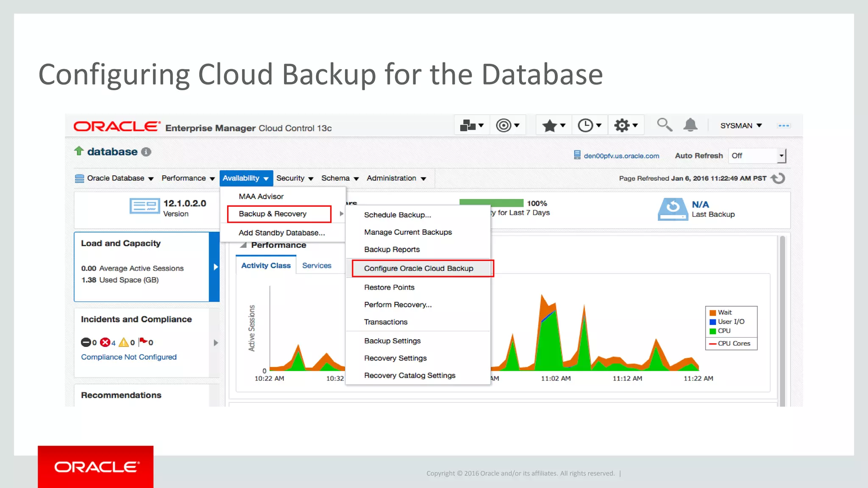Click the orange Wait legend swatch

tap(713, 313)
